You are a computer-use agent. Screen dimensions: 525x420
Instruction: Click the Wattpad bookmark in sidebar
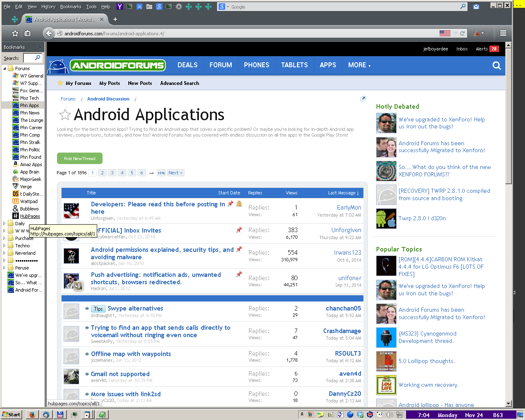click(29, 201)
